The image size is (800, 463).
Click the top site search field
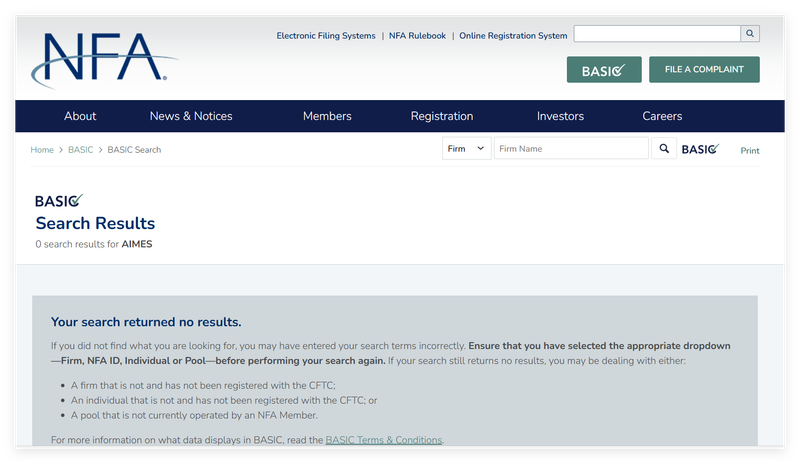coord(657,34)
